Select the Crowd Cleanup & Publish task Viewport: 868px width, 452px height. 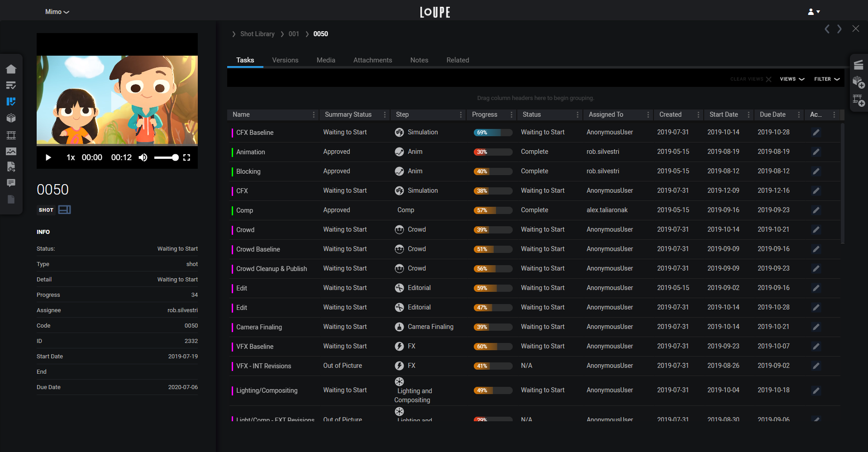272,269
